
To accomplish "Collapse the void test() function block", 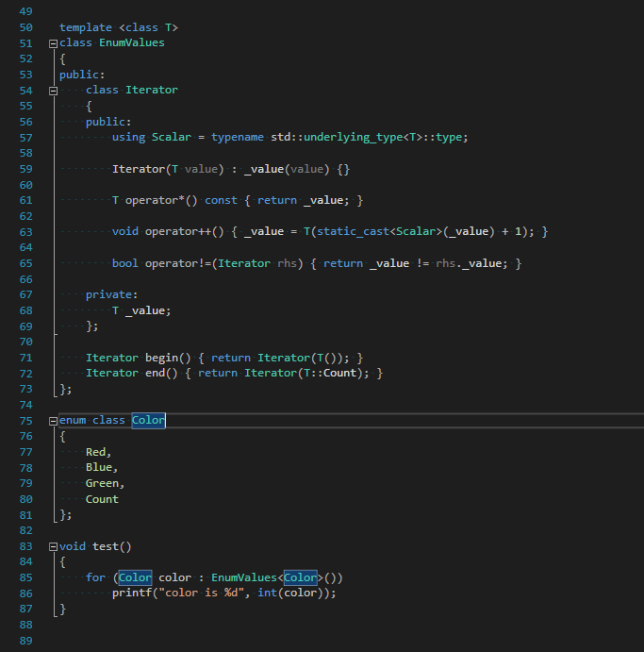I will click(x=53, y=547).
